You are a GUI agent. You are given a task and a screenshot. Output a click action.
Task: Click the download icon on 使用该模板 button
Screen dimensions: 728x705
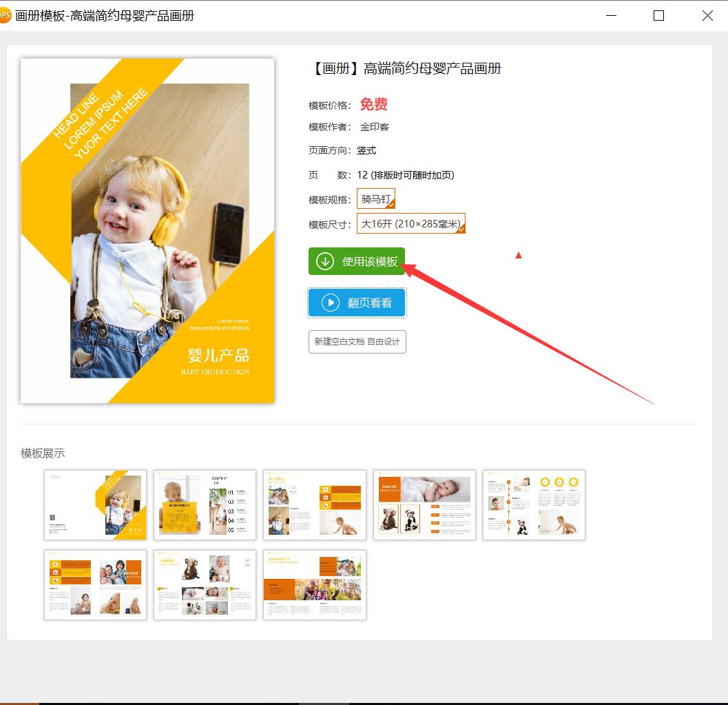325,261
